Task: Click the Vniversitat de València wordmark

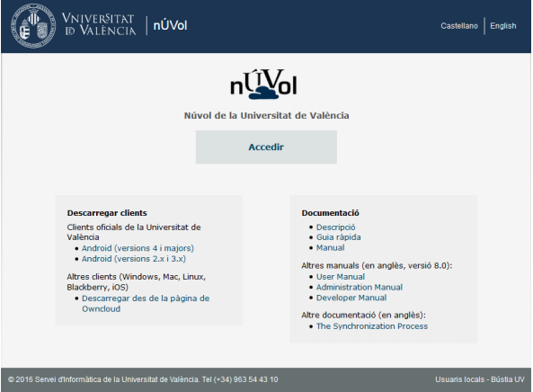Action: (x=99, y=24)
